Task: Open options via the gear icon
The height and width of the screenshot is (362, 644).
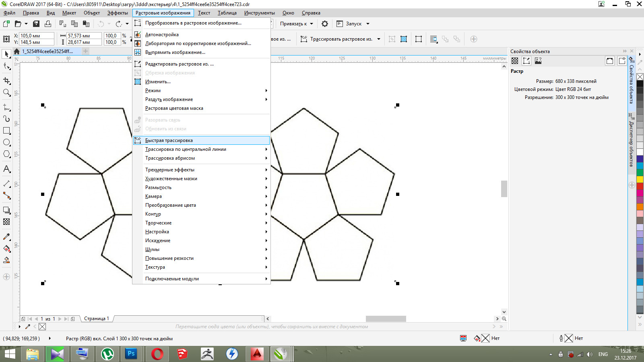Action: pyautogui.click(x=325, y=24)
